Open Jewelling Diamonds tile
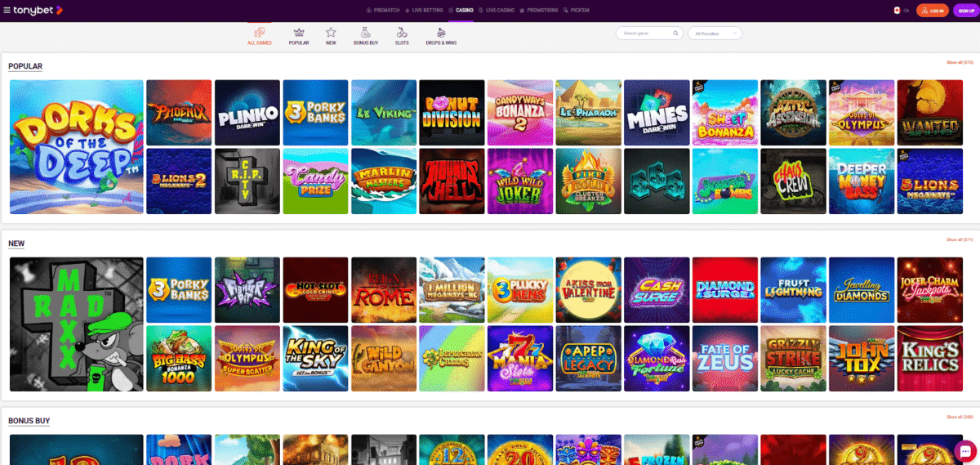 (x=862, y=290)
